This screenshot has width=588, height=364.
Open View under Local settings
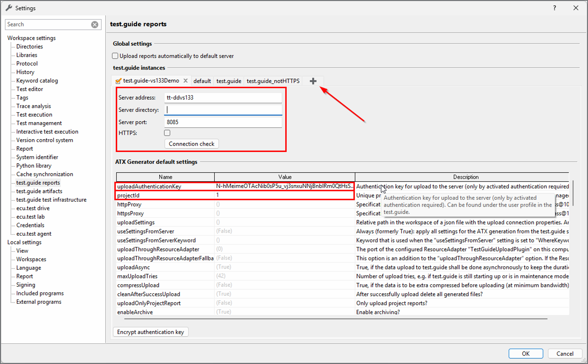pyautogui.click(x=22, y=251)
